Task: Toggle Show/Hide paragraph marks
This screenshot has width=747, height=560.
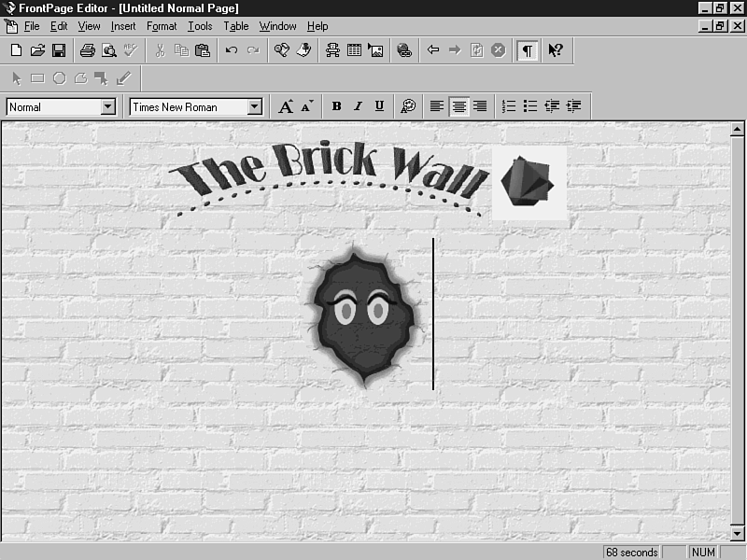Action: click(528, 50)
